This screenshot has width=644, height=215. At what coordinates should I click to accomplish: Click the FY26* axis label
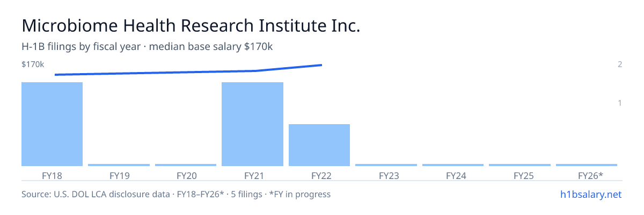590,175
